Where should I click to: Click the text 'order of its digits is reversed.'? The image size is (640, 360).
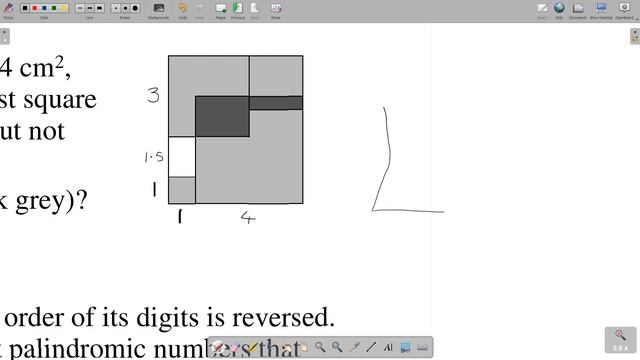point(169,317)
